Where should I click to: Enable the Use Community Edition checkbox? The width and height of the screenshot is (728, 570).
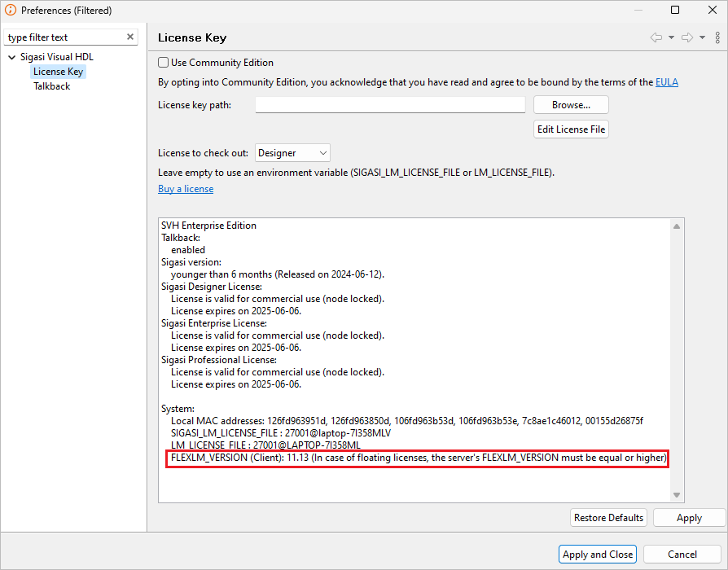[x=163, y=63]
